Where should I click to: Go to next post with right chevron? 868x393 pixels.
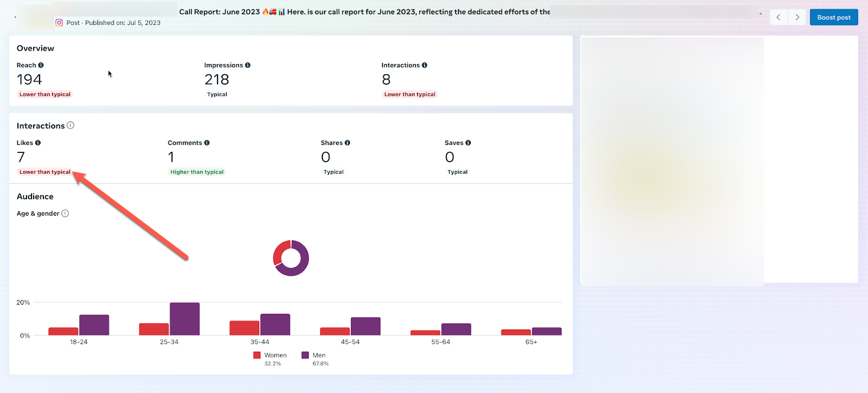tap(797, 17)
